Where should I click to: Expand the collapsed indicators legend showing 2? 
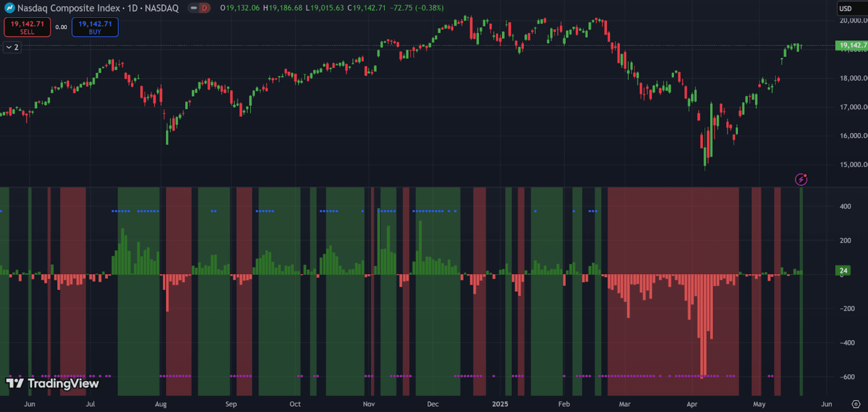pyautogui.click(x=12, y=47)
